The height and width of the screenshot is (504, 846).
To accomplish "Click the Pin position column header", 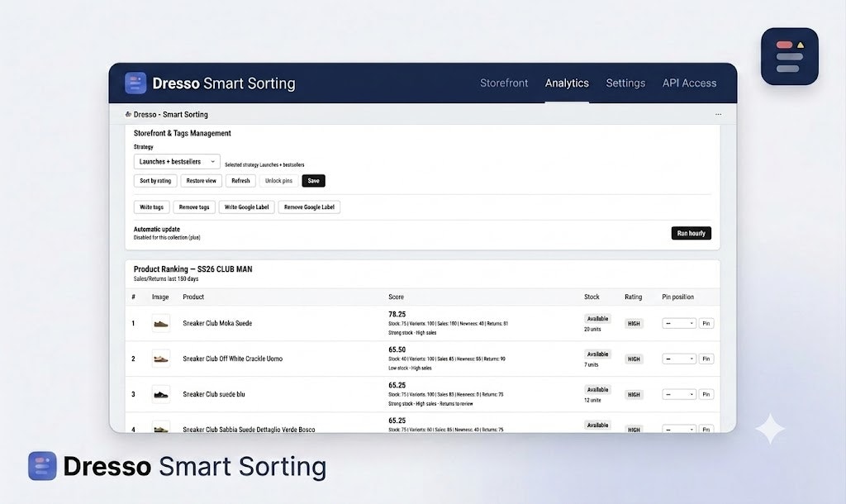I will pyautogui.click(x=677, y=297).
